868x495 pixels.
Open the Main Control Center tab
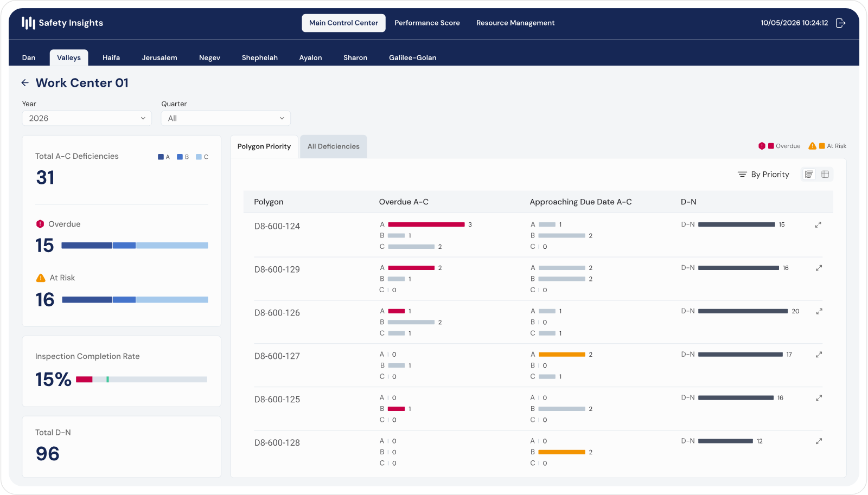point(343,23)
